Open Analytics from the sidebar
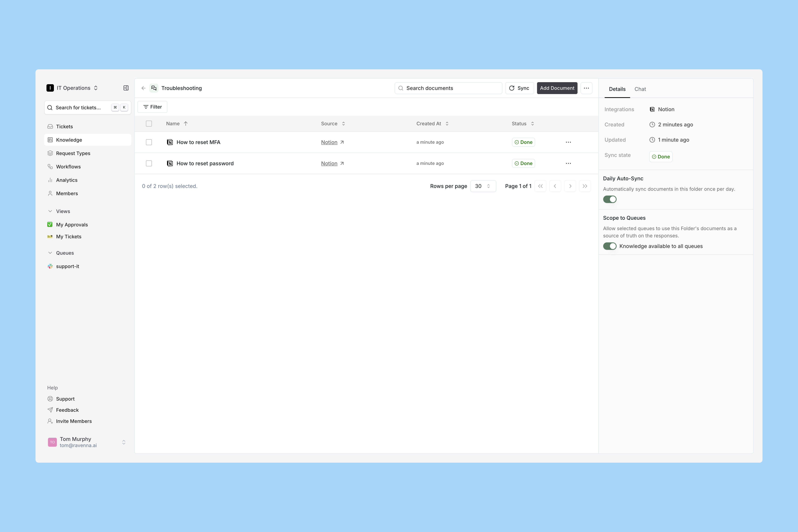 (67, 180)
